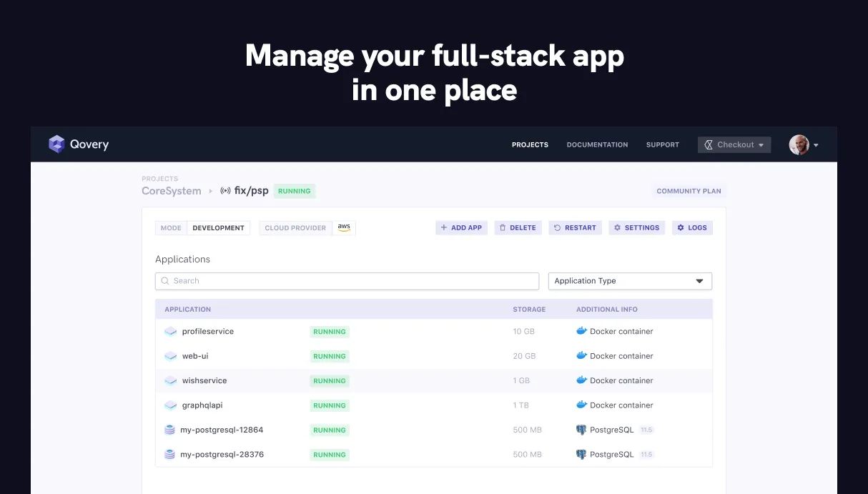Click the 20 GB storage value

(524, 356)
